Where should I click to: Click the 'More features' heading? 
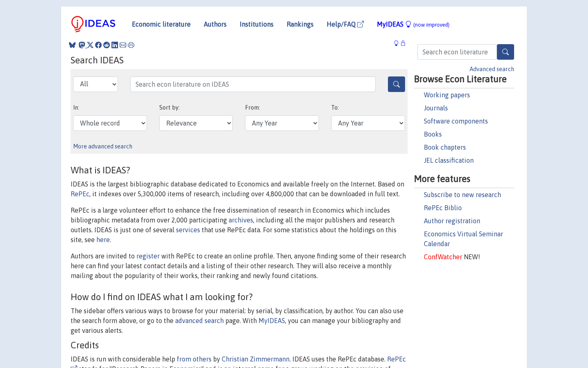click(442, 179)
